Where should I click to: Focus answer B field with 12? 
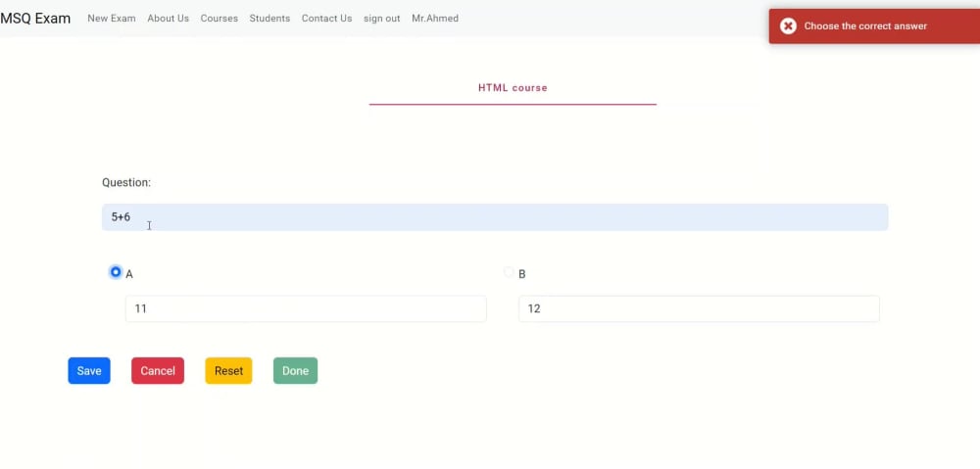pyautogui.click(x=700, y=308)
